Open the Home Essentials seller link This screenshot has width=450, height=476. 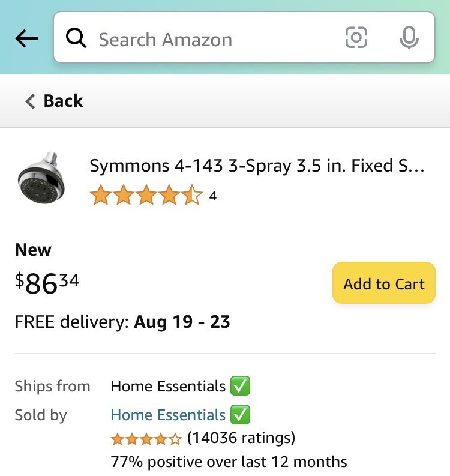pyautogui.click(x=168, y=415)
